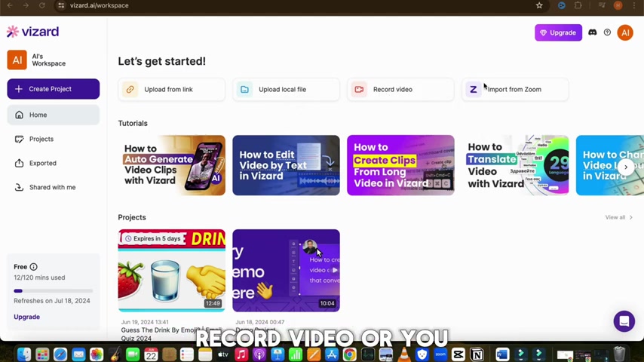Open Safari from the Dock

click(60, 354)
